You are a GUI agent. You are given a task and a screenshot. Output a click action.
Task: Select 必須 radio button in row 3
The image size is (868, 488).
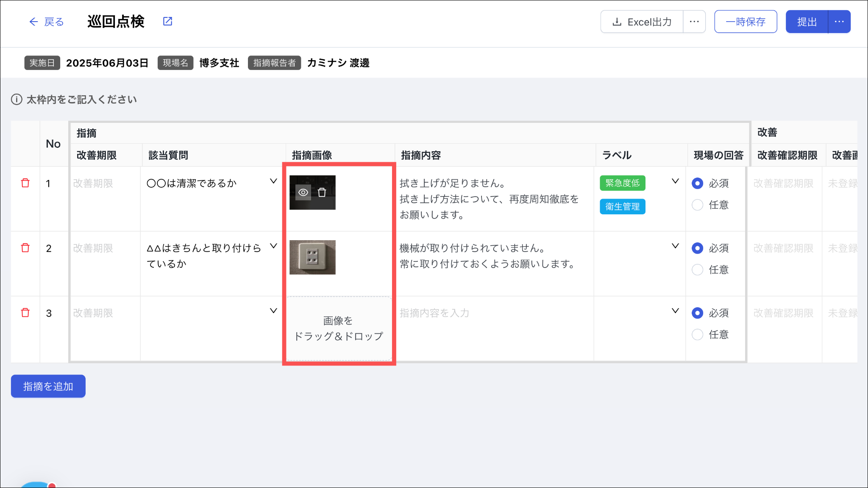(x=697, y=313)
